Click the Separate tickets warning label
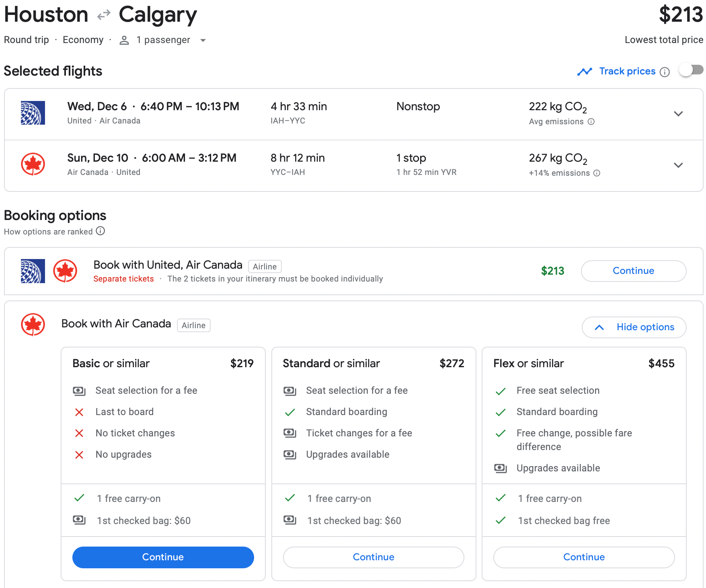This screenshot has height=588, width=706. (123, 279)
